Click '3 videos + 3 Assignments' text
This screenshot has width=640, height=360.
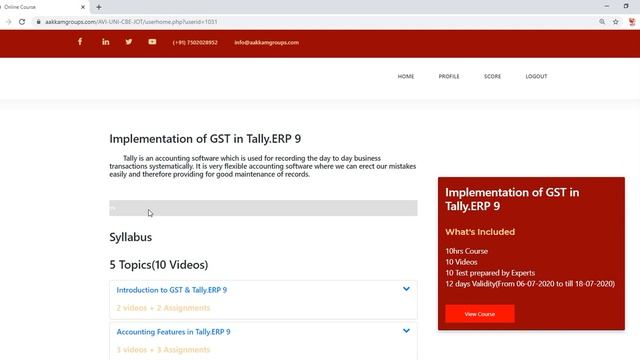click(x=163, y=350)
